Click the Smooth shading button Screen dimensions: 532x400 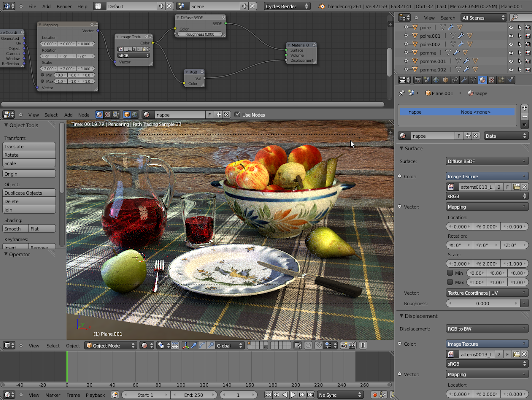pos(16,229)
